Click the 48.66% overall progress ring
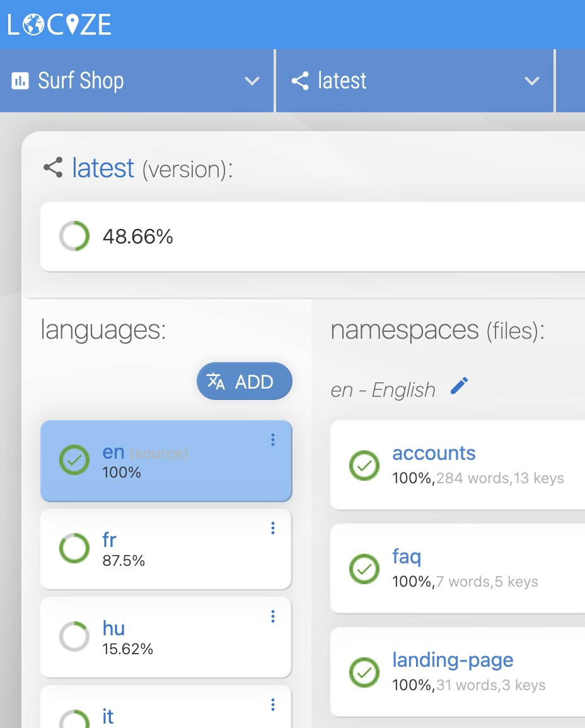Screen dimensions: 585x728 [x=74, y=237]
